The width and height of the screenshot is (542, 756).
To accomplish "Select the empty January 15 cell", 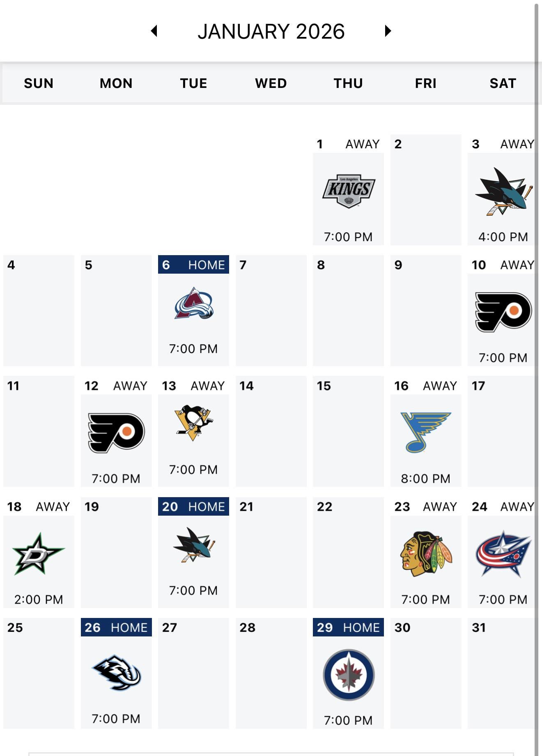I will click(x=348, y=431).
